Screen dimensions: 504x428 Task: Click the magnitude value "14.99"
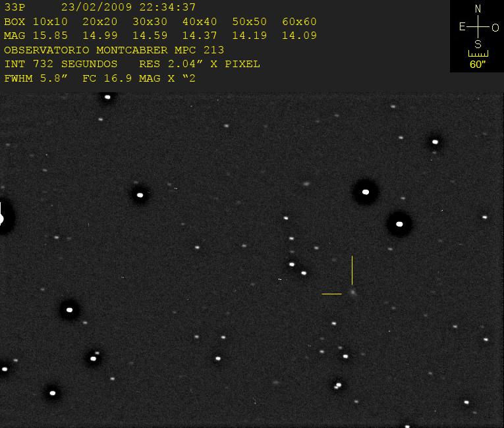click(x=100, y=36)
